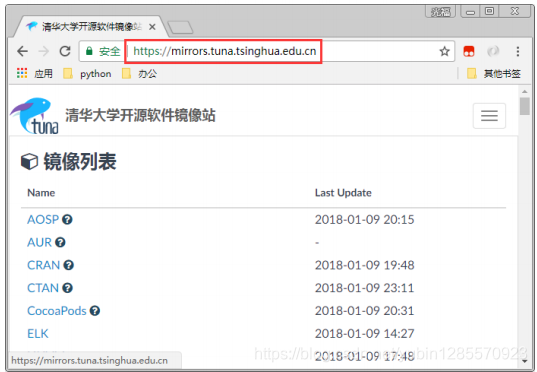Click the tuna fish logo
The image size is (537, 372).
34,115
